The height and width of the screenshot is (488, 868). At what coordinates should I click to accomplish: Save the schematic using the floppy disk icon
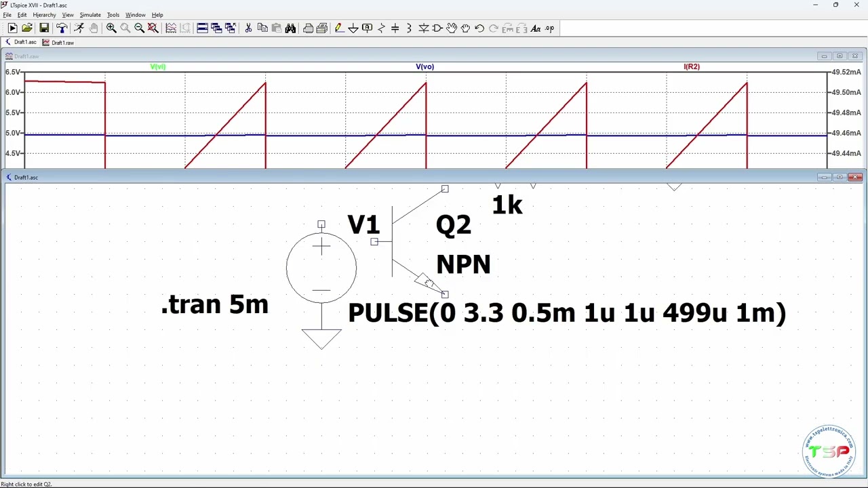point(44,28)
